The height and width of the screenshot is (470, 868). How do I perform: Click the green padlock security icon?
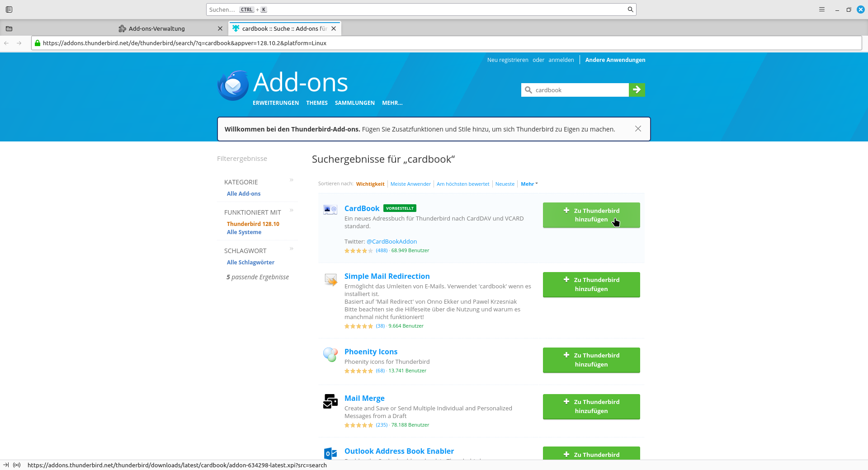38,43
